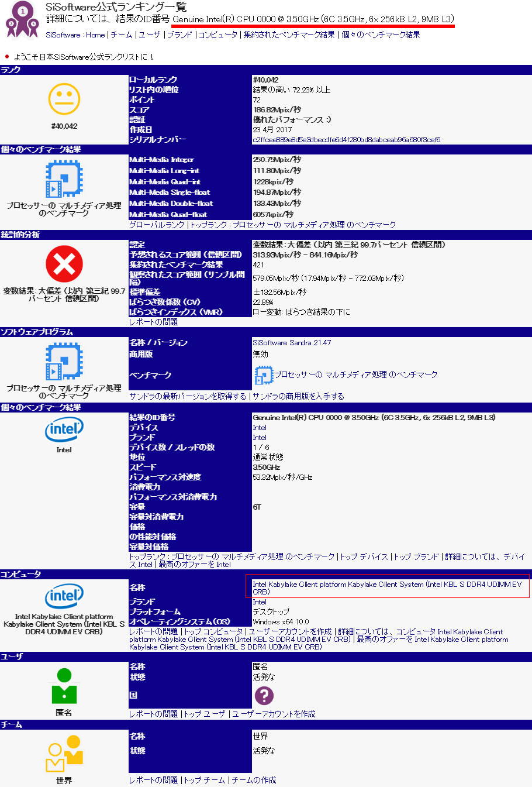Click the Multi-Media Integer value 250.75Mpix/秒
Image resolution: width=532 pixels, height=787 pixels.
tap(277, 160)
